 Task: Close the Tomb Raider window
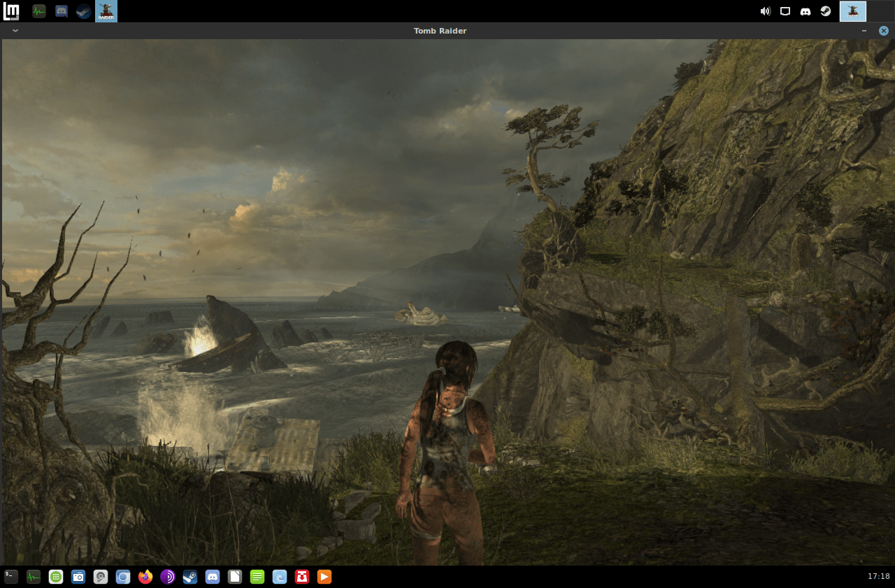(884, 31)
